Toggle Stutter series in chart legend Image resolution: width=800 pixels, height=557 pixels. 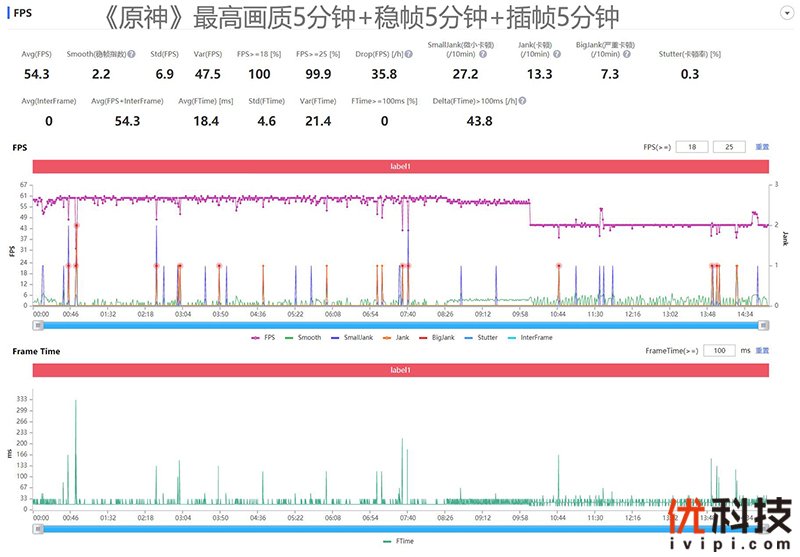(481, 338)
